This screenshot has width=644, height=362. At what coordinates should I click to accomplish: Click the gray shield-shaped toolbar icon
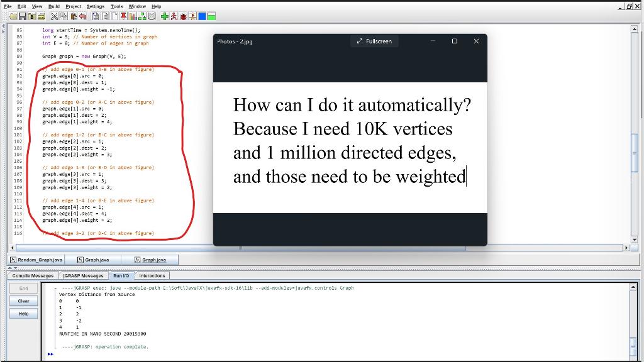click(152, 16)
